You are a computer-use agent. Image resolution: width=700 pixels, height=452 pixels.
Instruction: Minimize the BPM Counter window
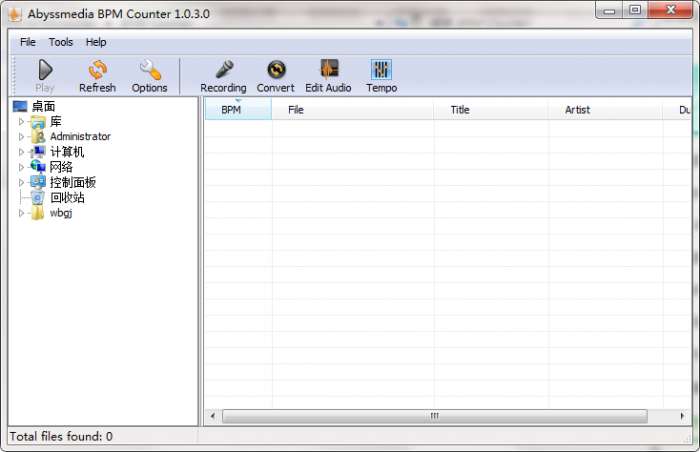coord(609,11)
